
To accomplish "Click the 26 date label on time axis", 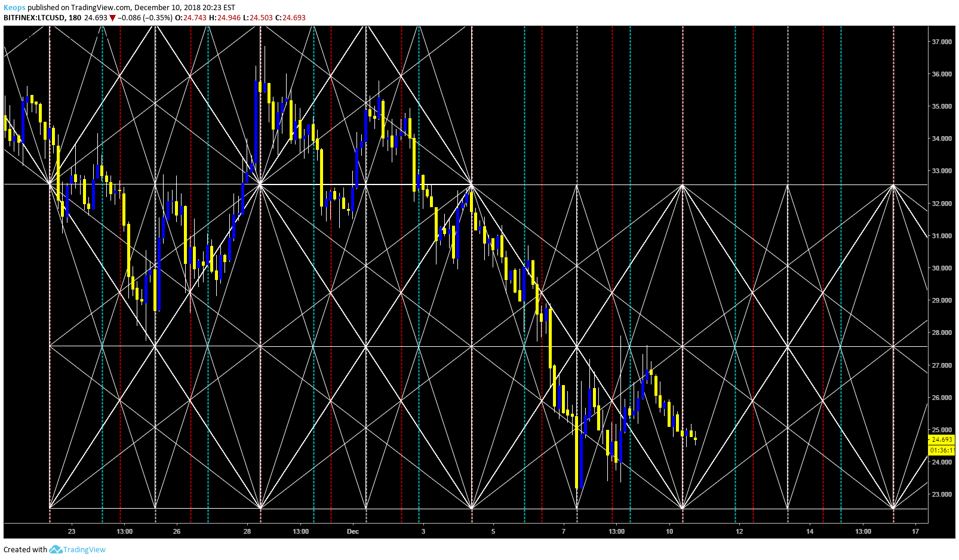I will (177, 531).
